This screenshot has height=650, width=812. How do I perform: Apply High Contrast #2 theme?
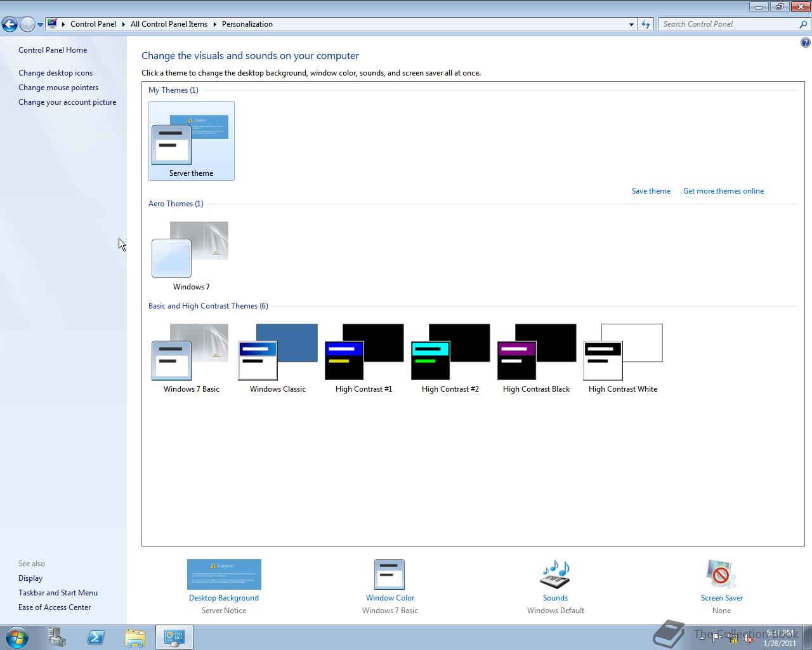coord(450,358)
